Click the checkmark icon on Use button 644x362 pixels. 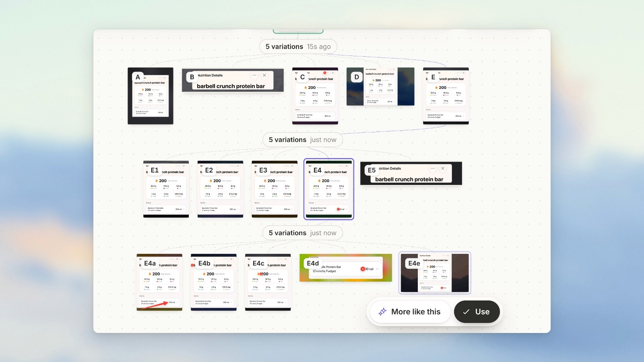[466, 312]
